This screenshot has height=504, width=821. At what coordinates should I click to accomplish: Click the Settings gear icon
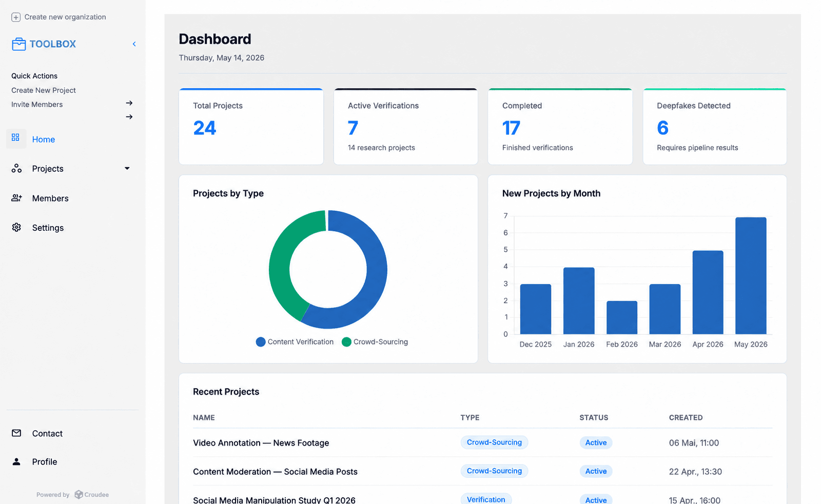pos(16,227)
